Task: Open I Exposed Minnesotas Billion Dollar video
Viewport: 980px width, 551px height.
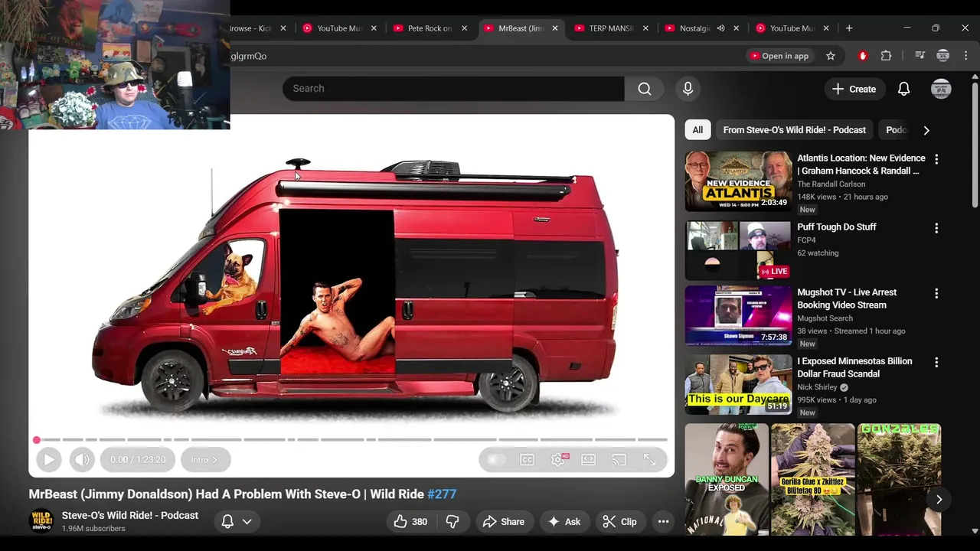Action: coord(854,367)
